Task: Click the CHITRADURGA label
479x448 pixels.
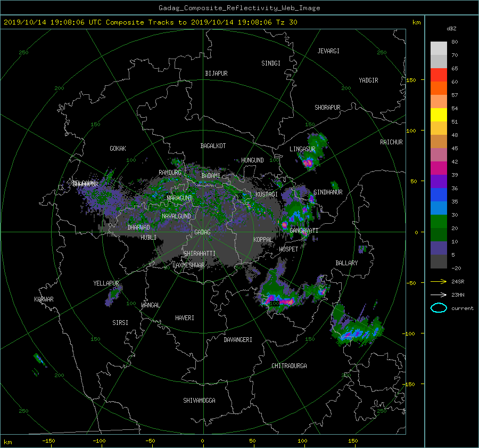Action: point(290,366)
